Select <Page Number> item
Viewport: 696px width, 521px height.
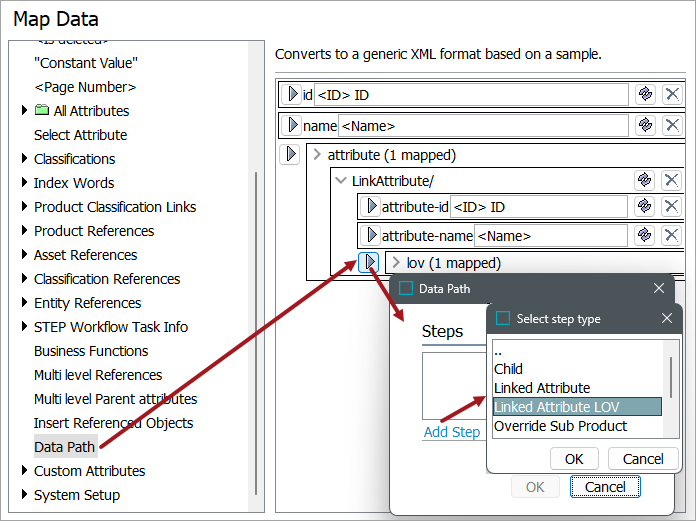pos(85,87)
